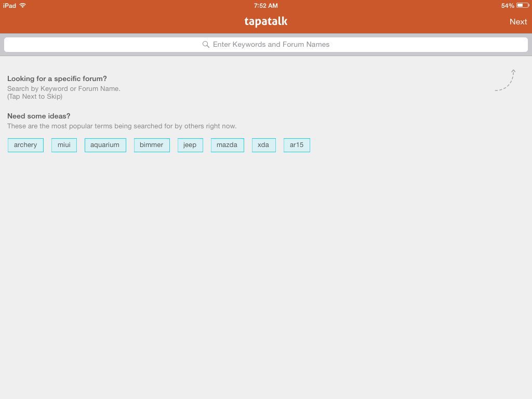
Task: Tap the tapatalk title logo
Action: click(266, 21)
